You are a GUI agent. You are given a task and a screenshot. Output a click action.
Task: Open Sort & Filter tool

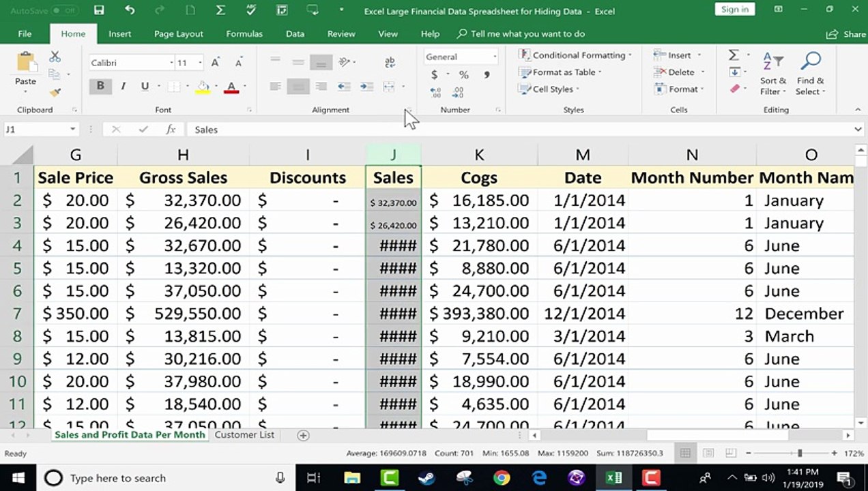pos(772,74)
